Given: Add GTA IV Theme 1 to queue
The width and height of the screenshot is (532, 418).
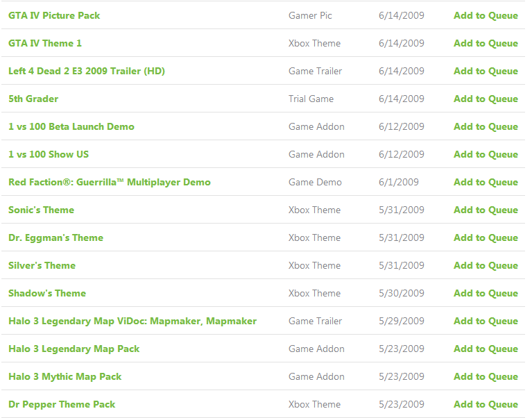Looking at the screenshot, I should click(486, 44).
